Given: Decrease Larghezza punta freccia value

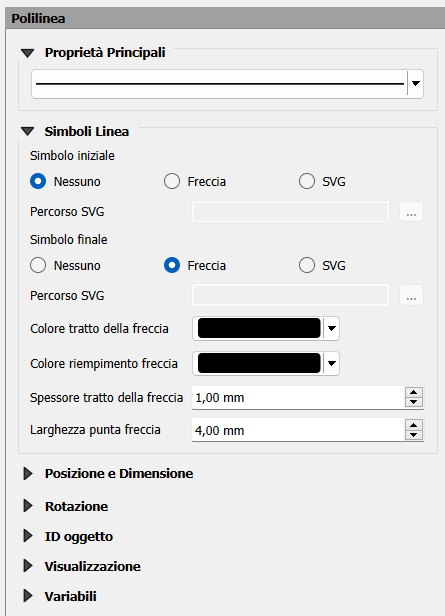Looking at the screenshot, I should (x=414, y=435).
